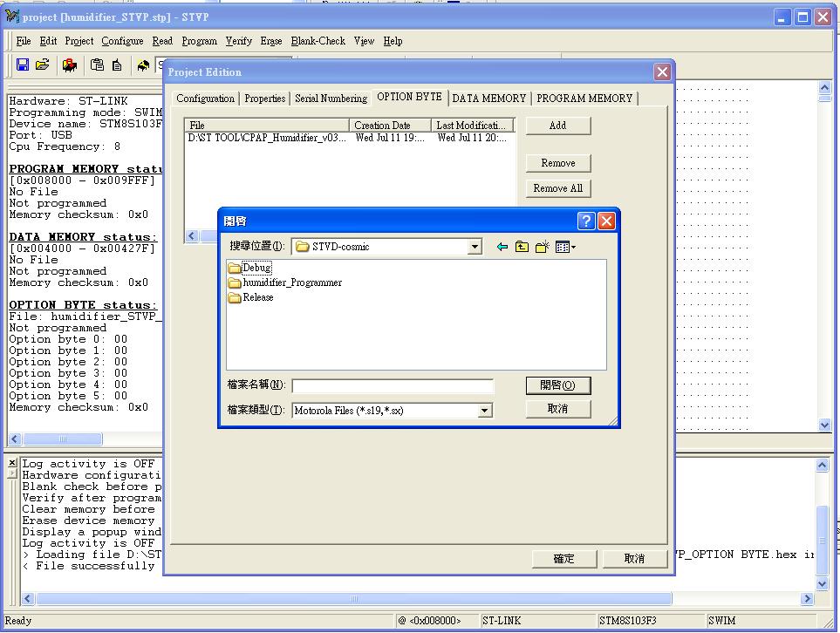The image size is (840, 633).
Task: Open the Views menu in the file dialog
Action: tap(563, 246)
